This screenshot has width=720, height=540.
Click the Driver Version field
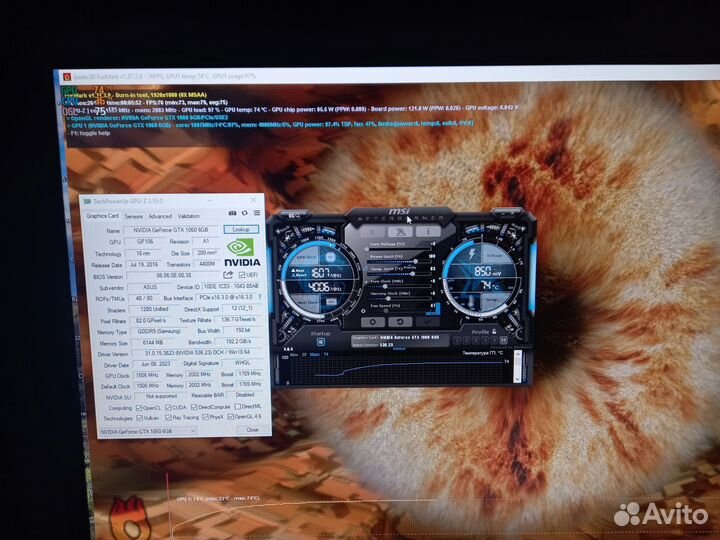coord(197,353)
